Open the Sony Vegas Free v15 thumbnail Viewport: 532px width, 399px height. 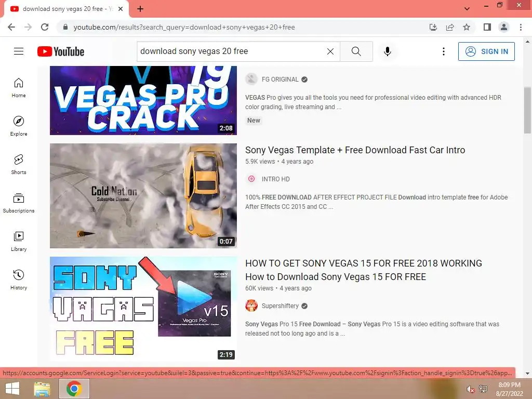(x=143, y=309)
